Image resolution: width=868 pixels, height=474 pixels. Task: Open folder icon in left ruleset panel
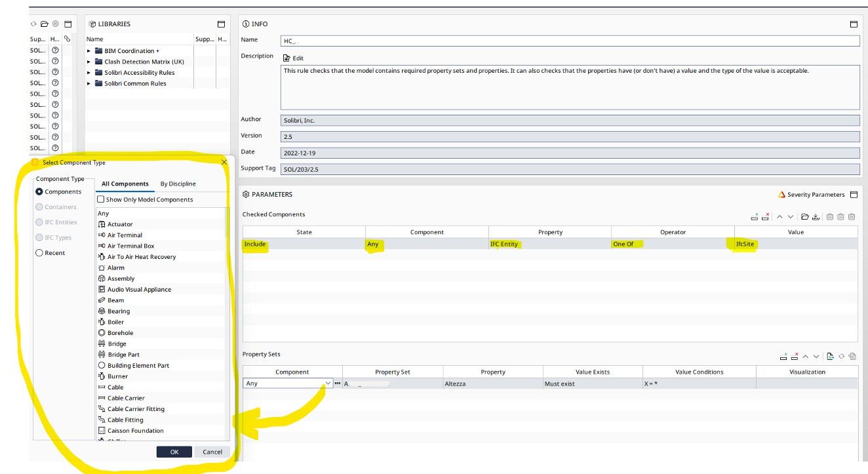(45, 24)
